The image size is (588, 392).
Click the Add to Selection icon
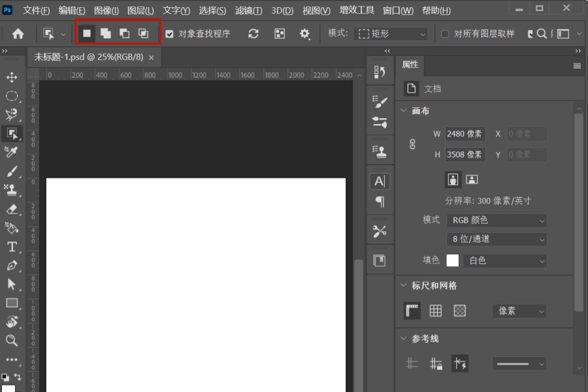tap(105, 33)
